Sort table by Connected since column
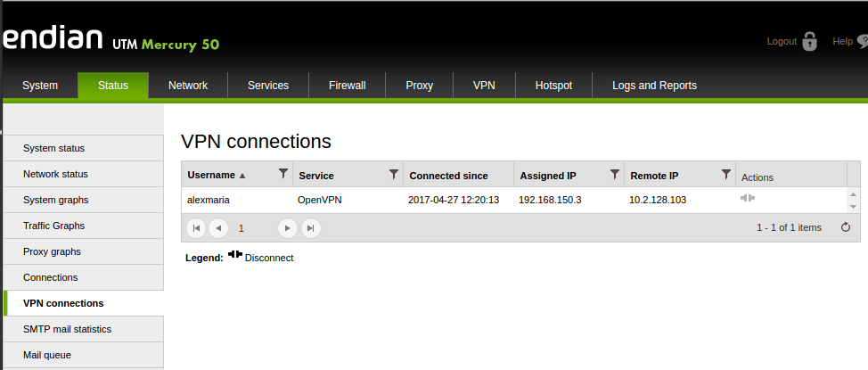This screenshot has width=868, height=370. pyautogui.click(x=448, y=176)
